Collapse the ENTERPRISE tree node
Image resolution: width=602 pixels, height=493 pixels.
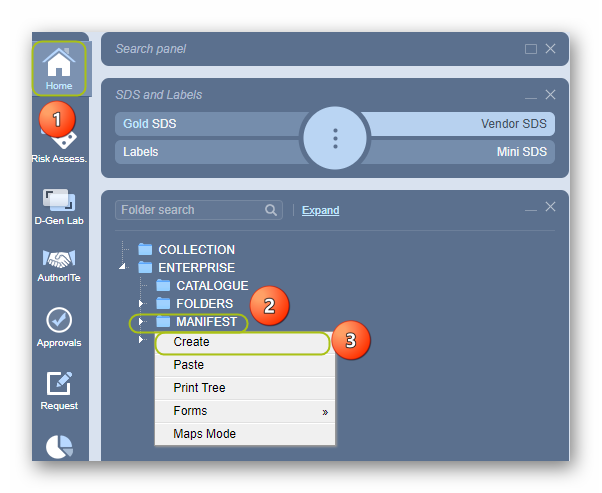click(122, 266)
